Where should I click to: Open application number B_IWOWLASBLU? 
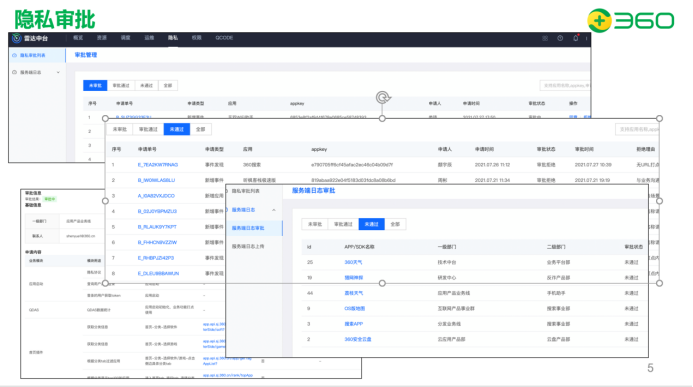pos(156,180)
